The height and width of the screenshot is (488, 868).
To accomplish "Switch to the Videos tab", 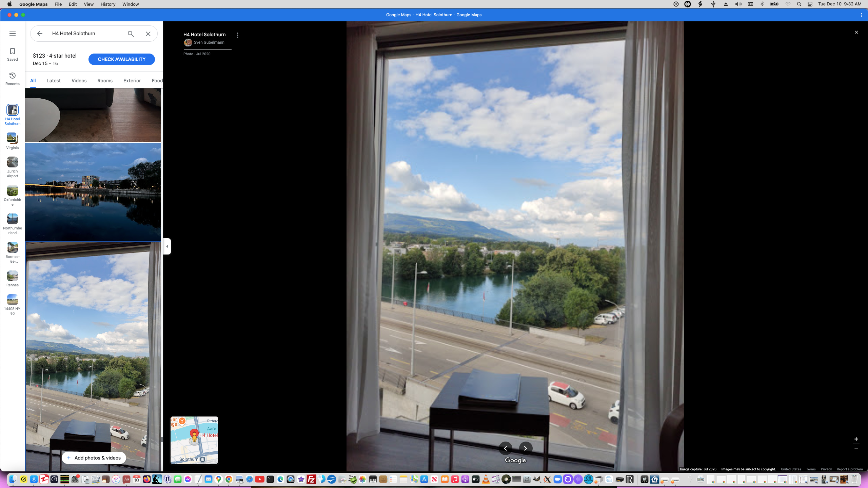I will click(x=79, y=81).
